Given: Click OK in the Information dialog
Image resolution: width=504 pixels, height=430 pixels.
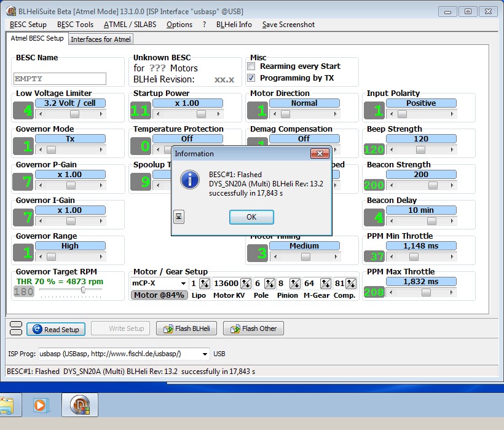Looking at the screenshot, I should (251, 217).
